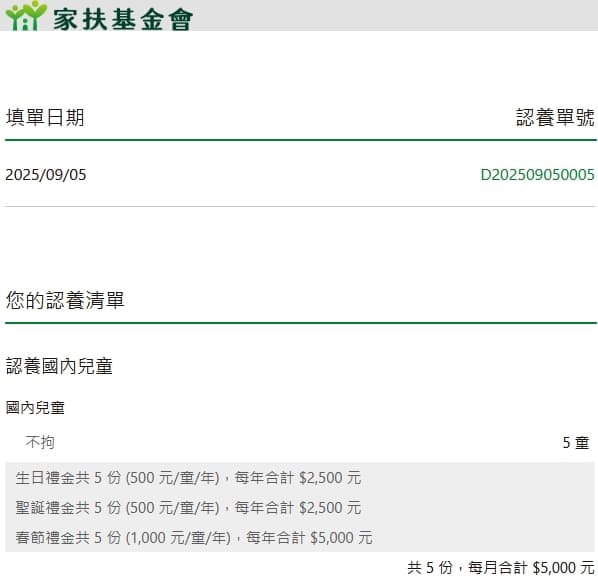Open order number D202509050005
The width and height of the screenshot is (598, 583).
[537, 175]
